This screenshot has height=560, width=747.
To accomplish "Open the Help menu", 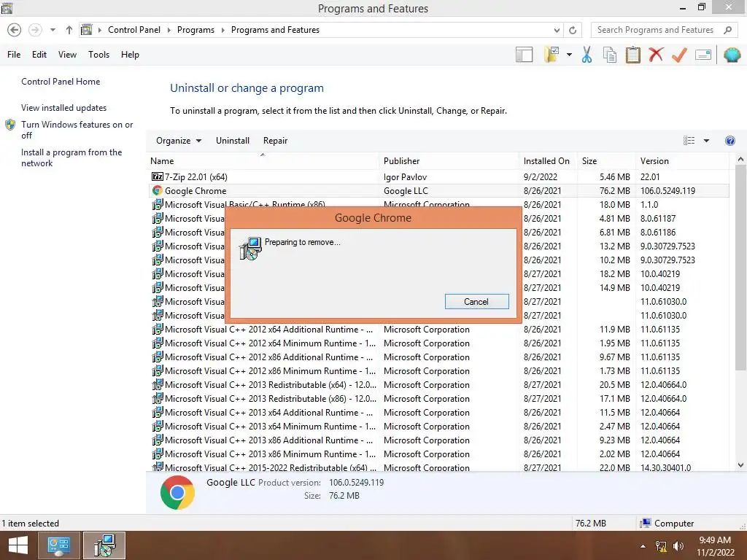I will click(130, 55).
